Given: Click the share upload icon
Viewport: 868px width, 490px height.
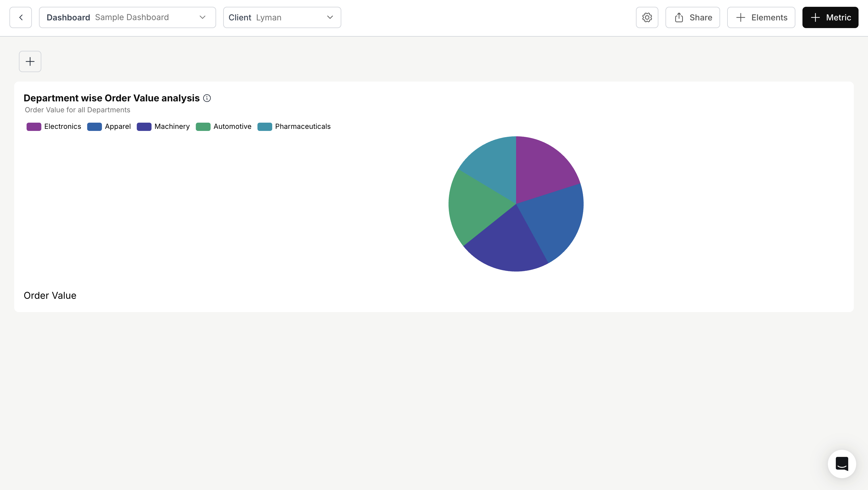Looking at the screenshot, I should pos(679,17).
